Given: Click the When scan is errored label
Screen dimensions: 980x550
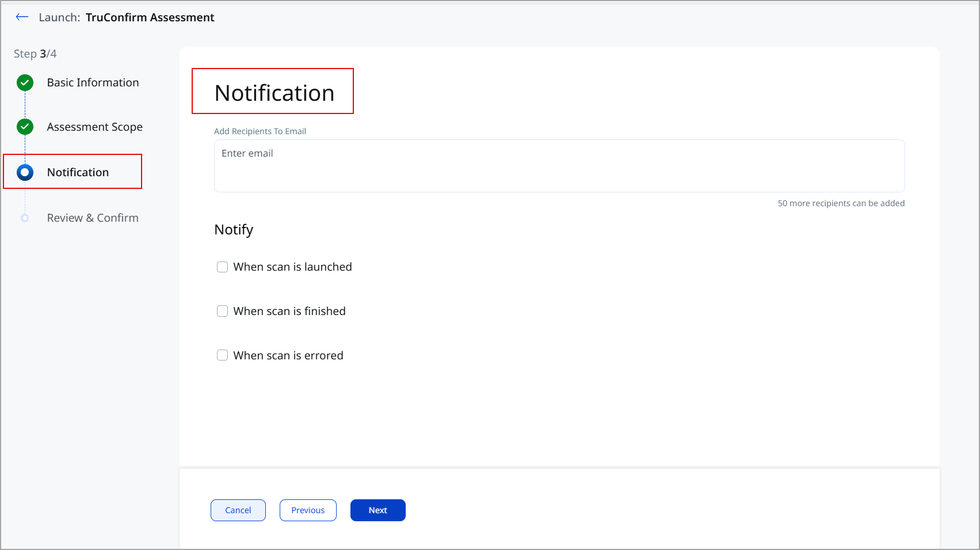Looking at the screenshot, I should click(288, 355).
